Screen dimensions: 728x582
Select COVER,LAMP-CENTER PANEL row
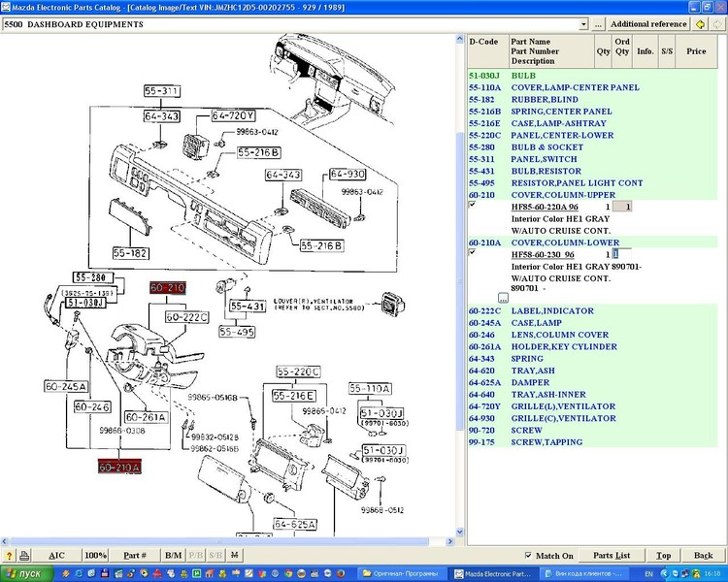pos(592,87)
